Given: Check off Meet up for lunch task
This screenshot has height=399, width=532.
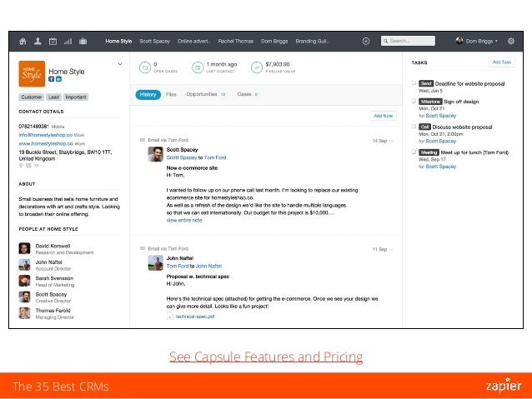Looking at the screenshot, I should pyautogui.click(x=414, y=152).
